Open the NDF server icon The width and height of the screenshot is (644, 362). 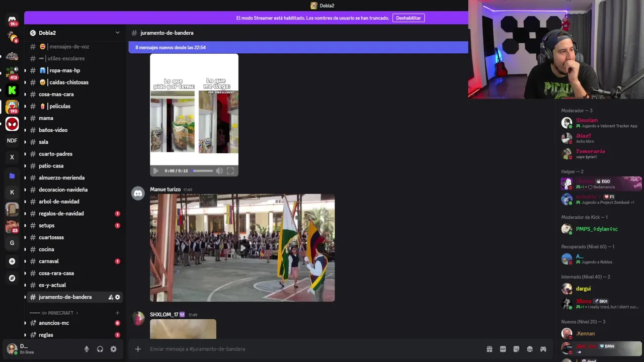(12, 141)
